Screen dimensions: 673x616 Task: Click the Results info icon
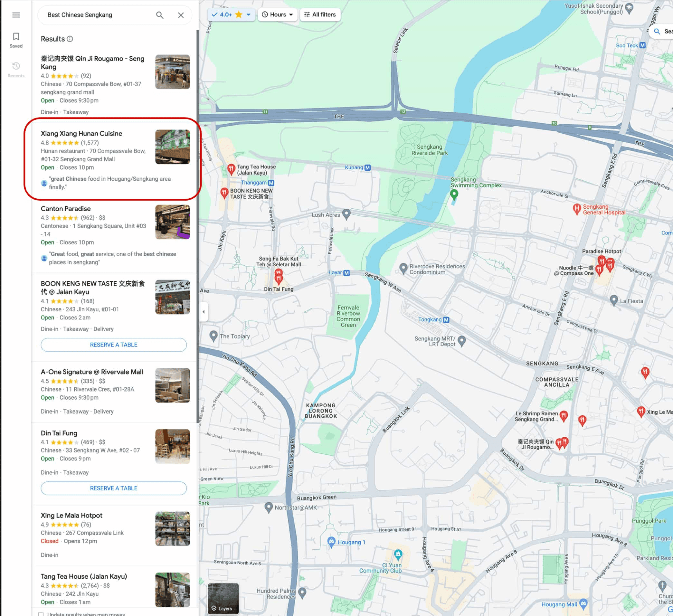click(70, 39)
